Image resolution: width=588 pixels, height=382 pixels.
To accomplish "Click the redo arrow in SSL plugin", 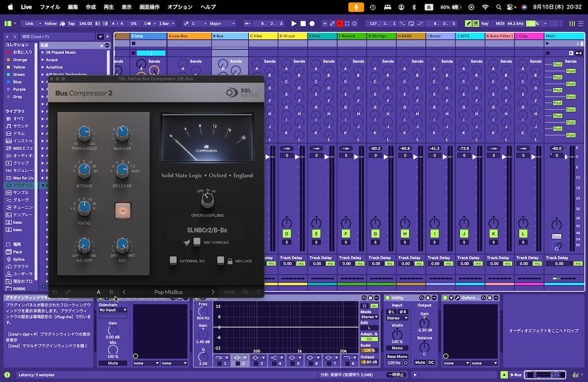I will coord(68,292).
